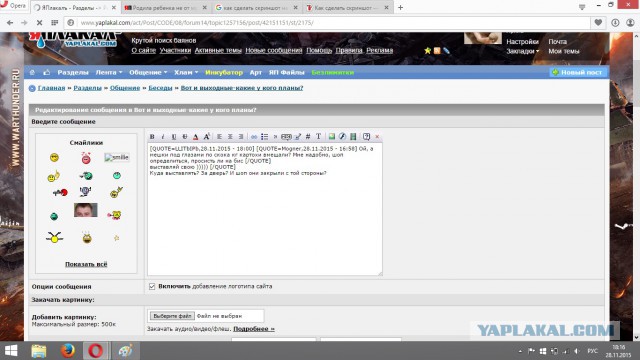Expand the Хлам dropdown menu

(x=186, y=72)
